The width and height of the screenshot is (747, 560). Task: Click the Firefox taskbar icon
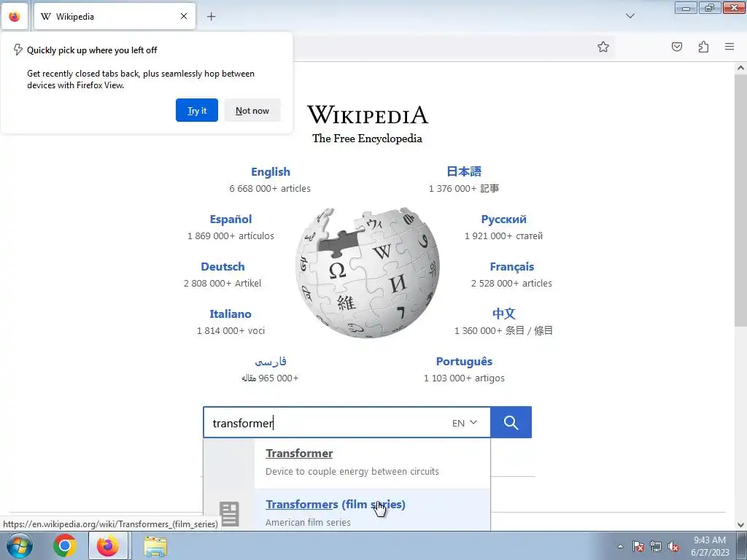click(108, 545)
